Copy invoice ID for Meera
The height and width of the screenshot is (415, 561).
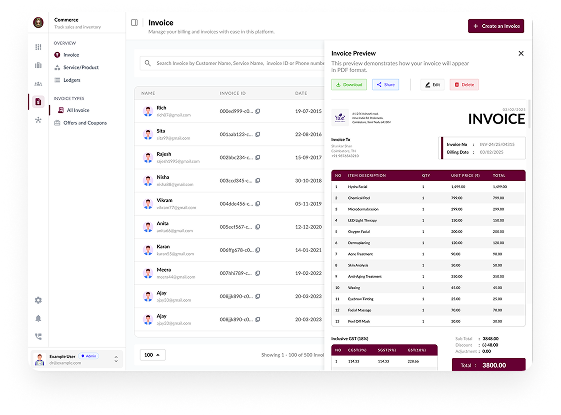coord(258,273)
